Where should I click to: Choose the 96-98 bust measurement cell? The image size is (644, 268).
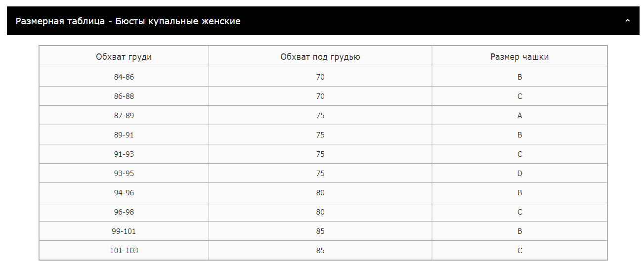(124, 212)
